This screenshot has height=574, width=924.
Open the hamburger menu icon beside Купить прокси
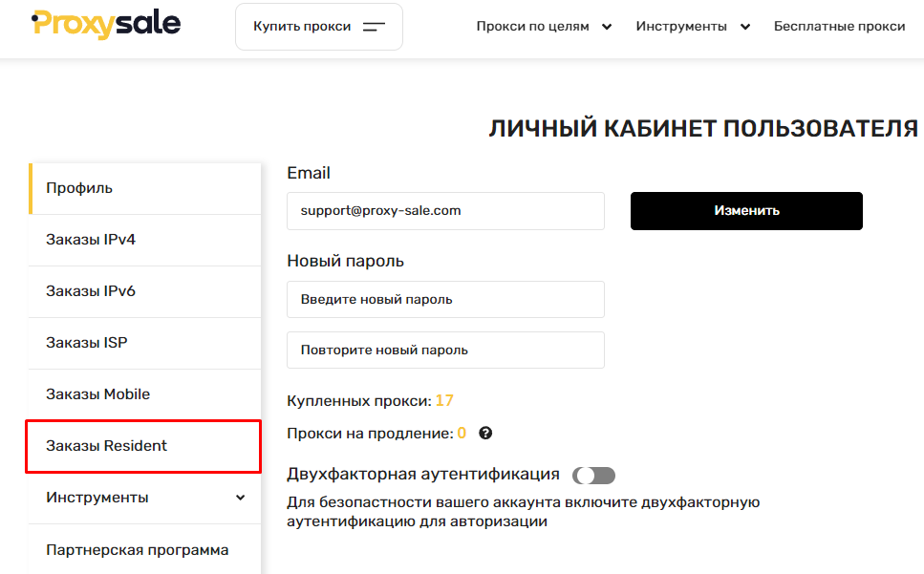374,27
